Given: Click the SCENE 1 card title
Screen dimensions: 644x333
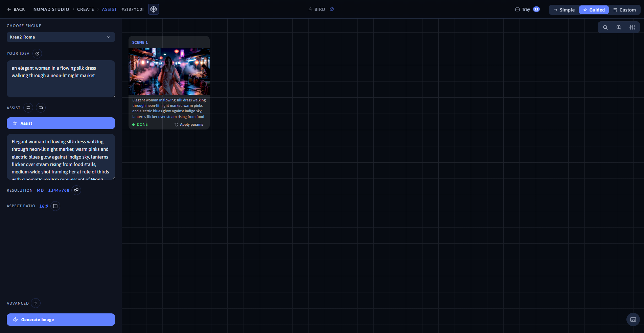Looking at the screenshot, I should click(x=140, y=42).
